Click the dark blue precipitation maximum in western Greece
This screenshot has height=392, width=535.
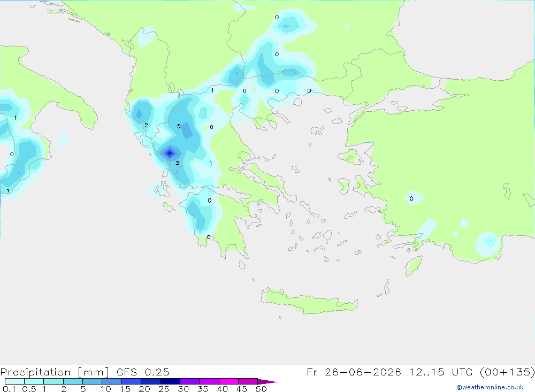point(170,153)
